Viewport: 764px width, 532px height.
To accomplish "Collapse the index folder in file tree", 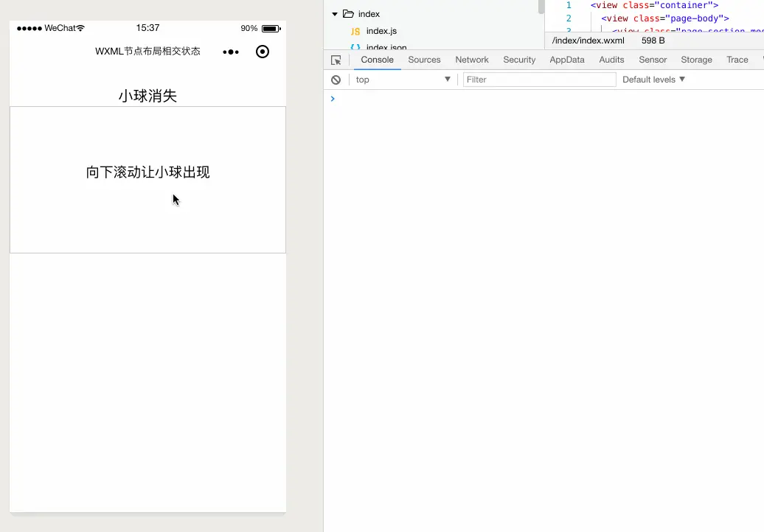I will click(x=335, y=13).
